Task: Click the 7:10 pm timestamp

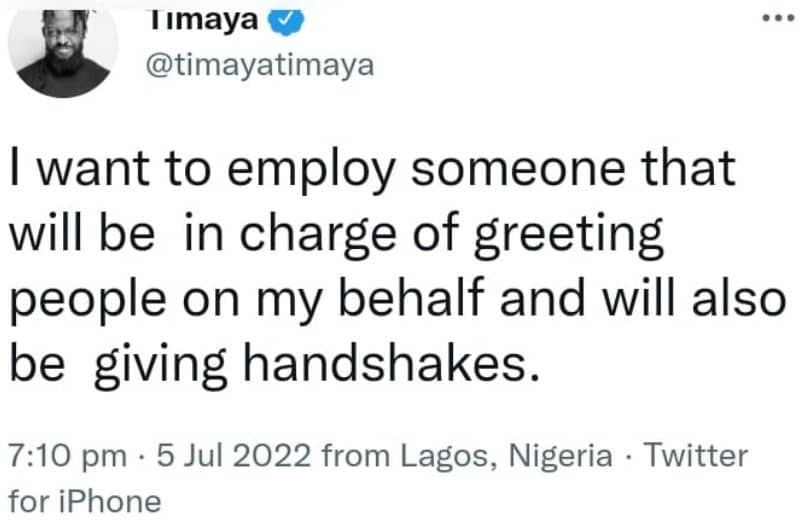Action: pyautogui.click(x=66, y=456)
